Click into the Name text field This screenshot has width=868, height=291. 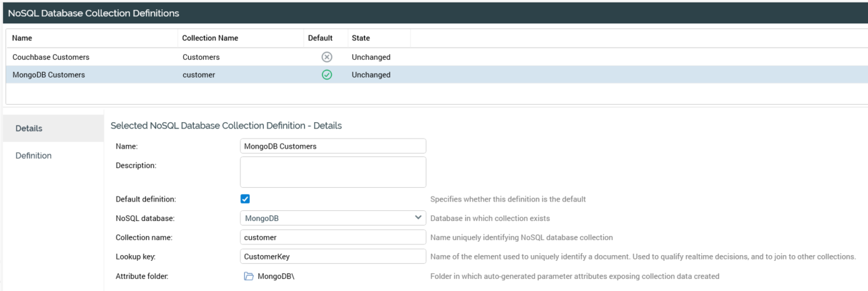(333, 146)
